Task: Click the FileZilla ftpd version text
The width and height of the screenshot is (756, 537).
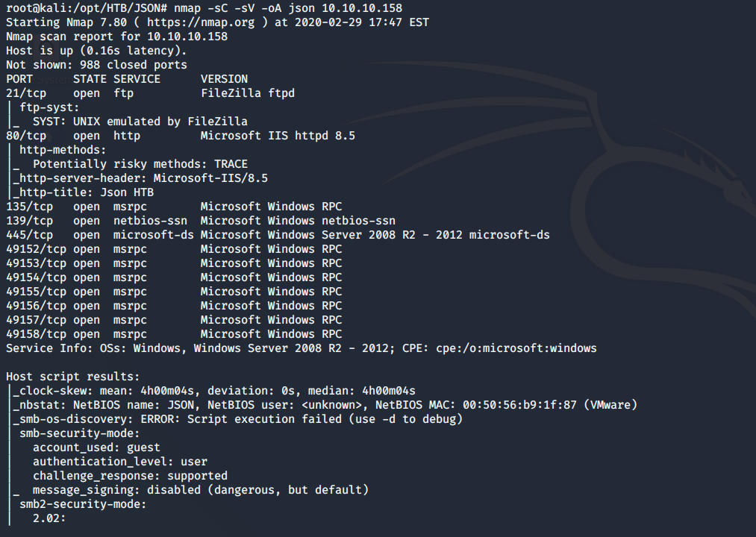Action: [248, 93]
